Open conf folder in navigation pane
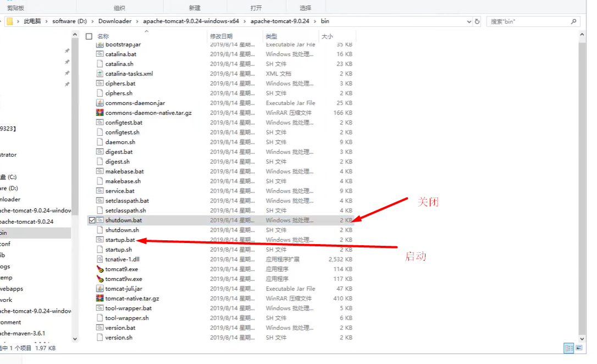The width and height of the screenshot is (597, 364). (x=5, y=244)
